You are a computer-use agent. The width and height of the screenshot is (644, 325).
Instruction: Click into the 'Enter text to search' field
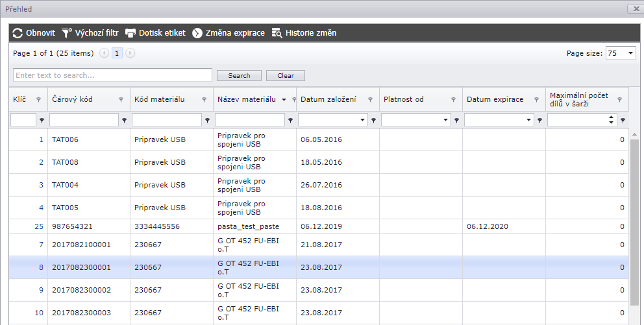112,75
